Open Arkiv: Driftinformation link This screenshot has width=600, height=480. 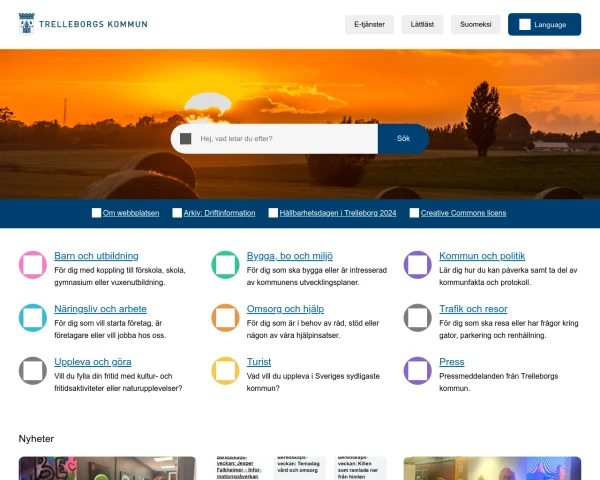pyautogui.click(x=219, y=213)
